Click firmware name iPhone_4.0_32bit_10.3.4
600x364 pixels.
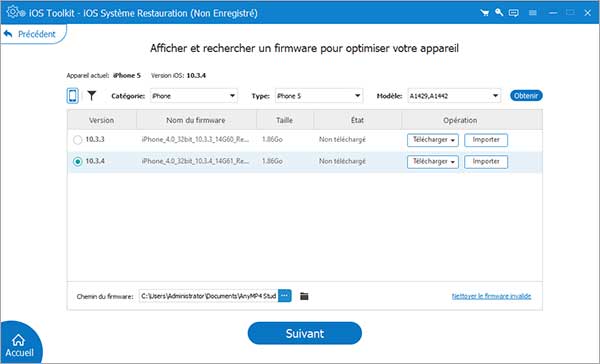coord(196,161)
